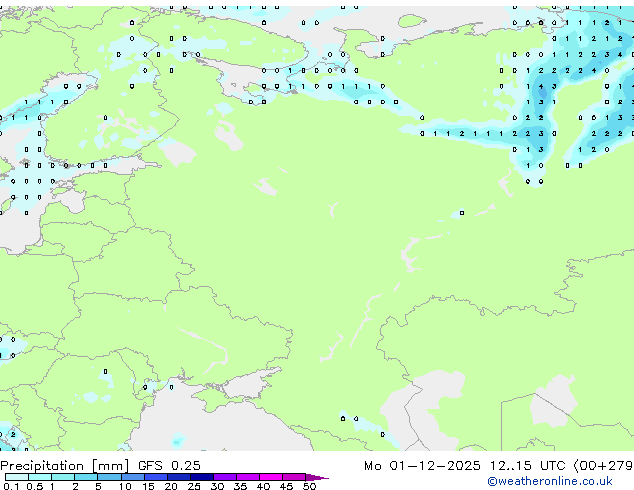Click the "Precipitation [mm]" title text
The height and width of the screenshot is (490, 634).
(x=65, y=466)
